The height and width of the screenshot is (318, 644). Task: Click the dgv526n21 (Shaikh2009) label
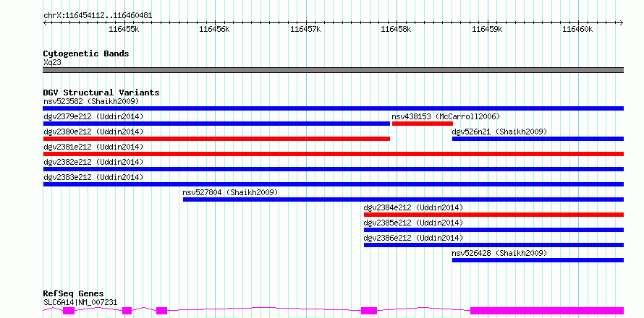coord(499,132)
